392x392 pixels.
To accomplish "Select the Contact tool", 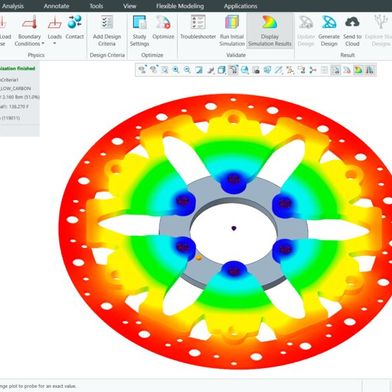I will (75, 27).
